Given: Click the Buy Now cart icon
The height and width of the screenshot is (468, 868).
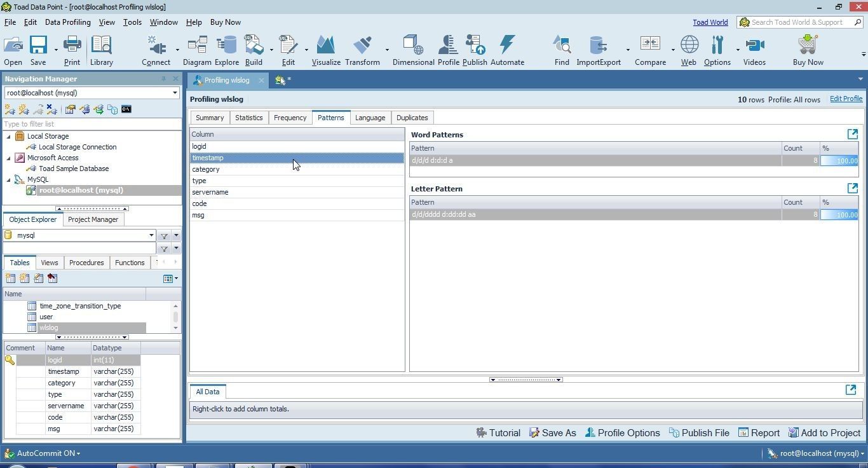Looking at the screenshot, I should coord(808,50).
